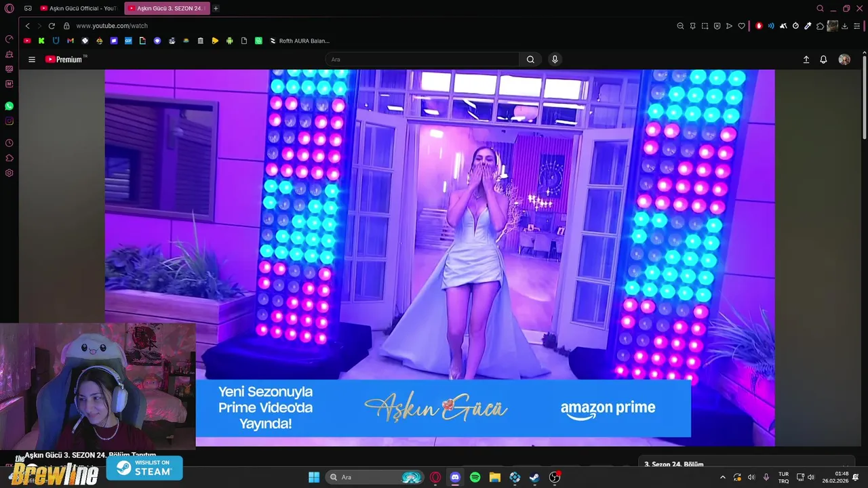Open the blue sound-wave extension icon
The height and width of the screenshot is (488, 868).
[x=771, y=26]
